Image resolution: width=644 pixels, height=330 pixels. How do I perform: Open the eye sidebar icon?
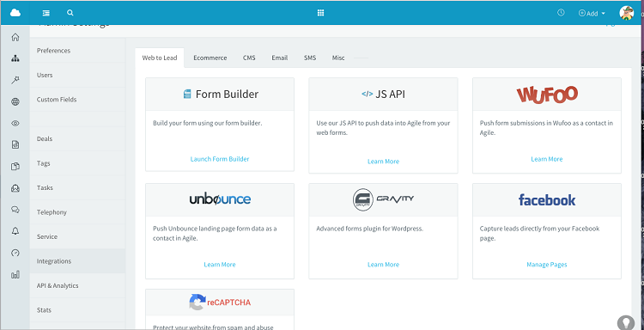click(15, 123)
